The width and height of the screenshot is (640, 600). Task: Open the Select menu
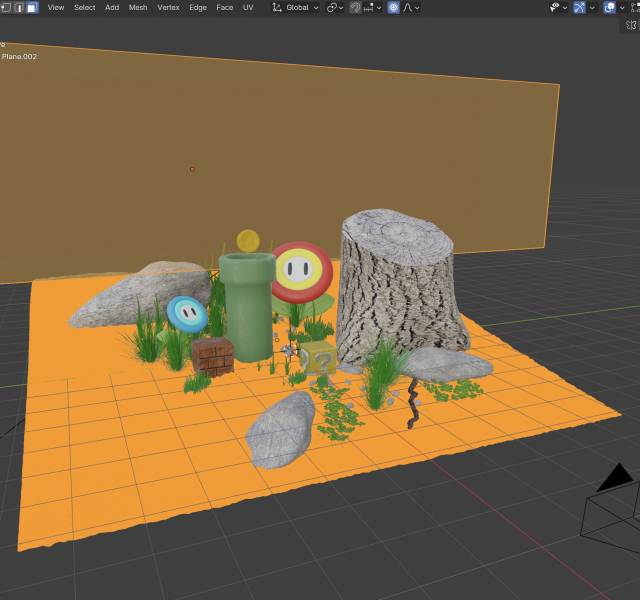(84, 7)
